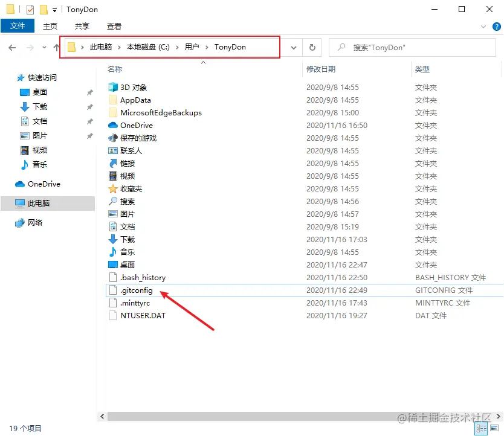Select the NTUSER.DAT file

(143, 316)
